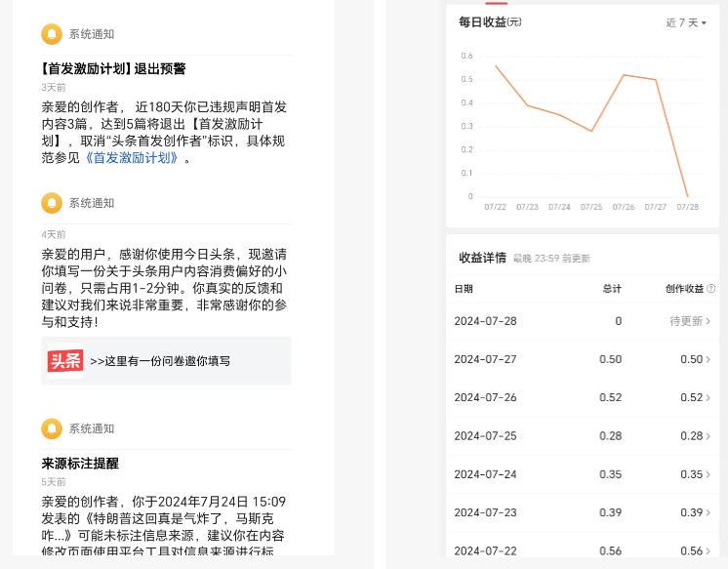The image size is (728, 569).
Task: Click the 总计 column header
Action: coord(612,289)
